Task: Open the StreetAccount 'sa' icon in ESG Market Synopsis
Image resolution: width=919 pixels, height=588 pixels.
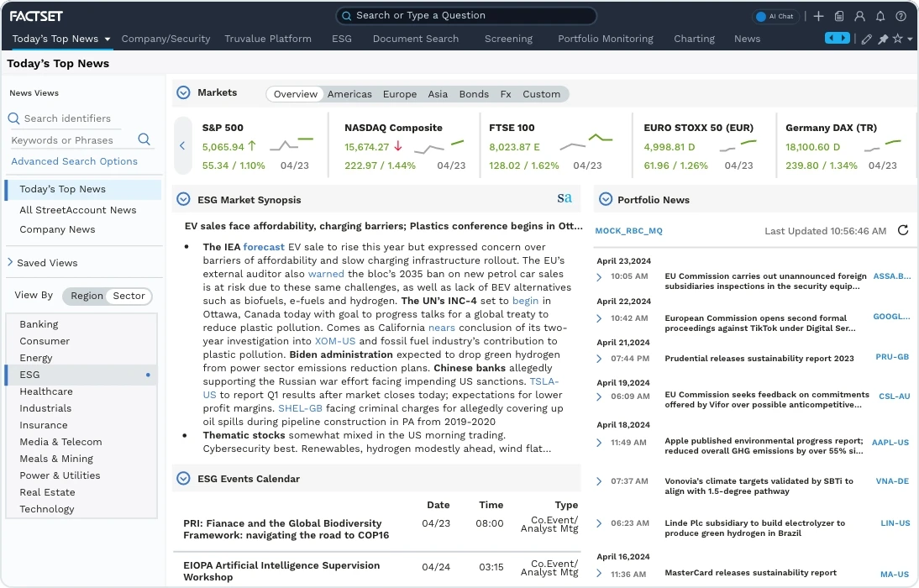Action: tap(565, 199)
